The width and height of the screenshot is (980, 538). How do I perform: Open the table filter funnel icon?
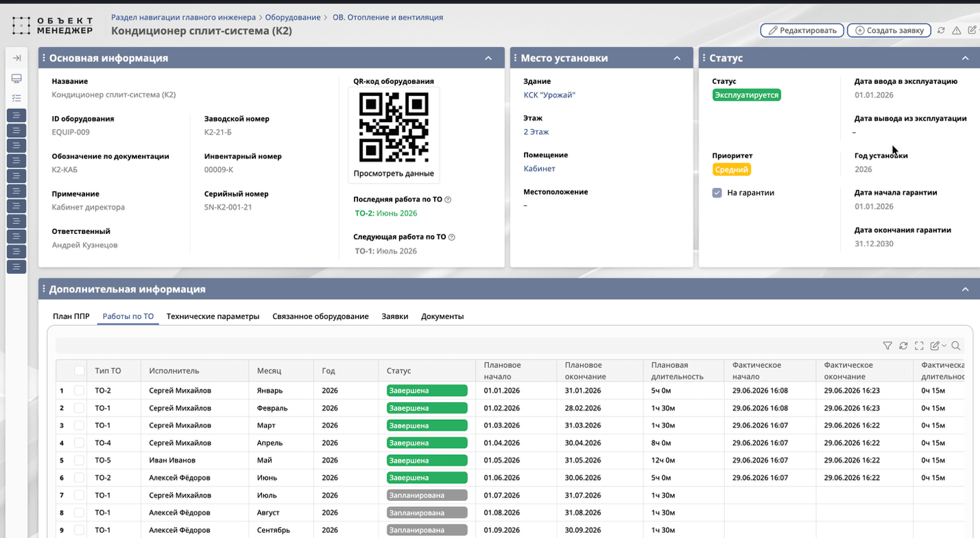pyautogui.click(x=887, y=346)
